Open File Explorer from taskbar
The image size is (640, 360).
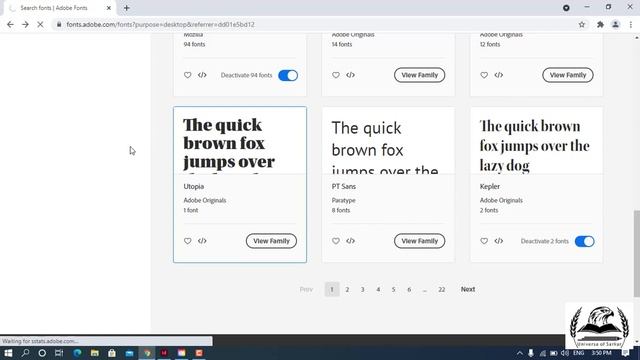click(x=95, y=353)
